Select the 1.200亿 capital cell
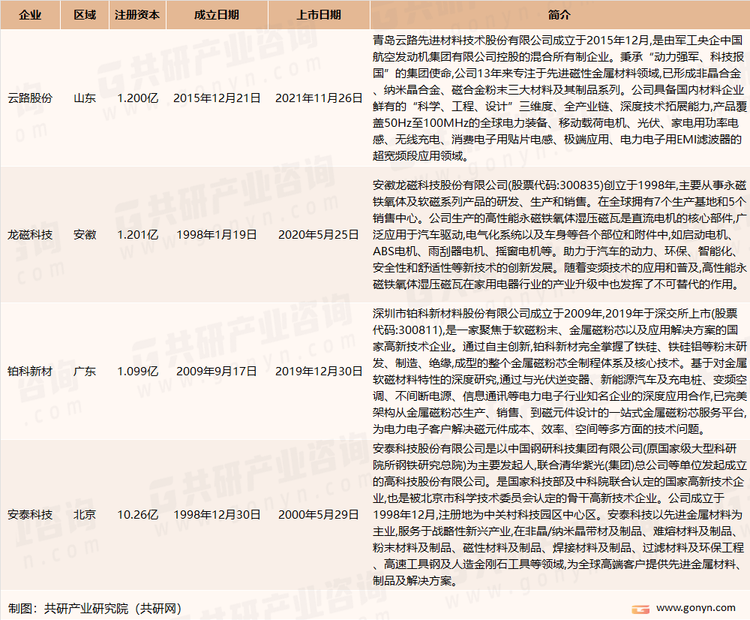Viewport: 750px width, 620px height. tap(137, 98)
